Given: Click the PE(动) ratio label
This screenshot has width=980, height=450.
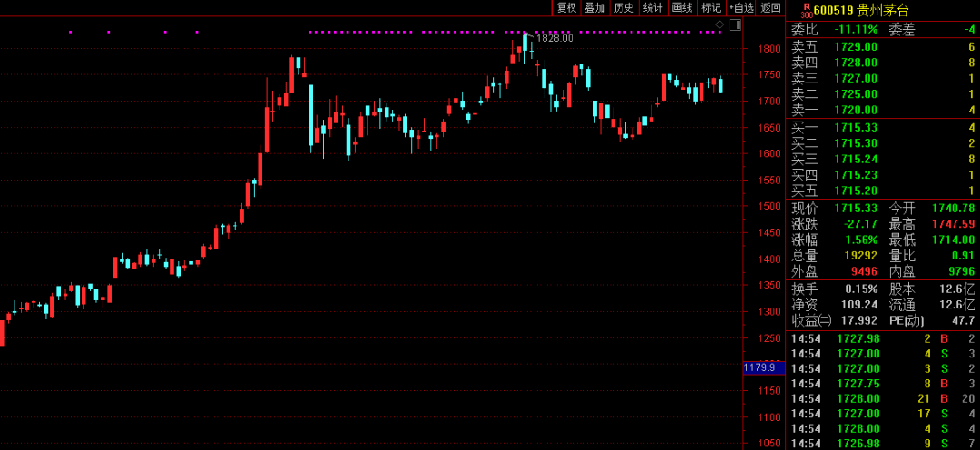Looking at the screenshot, I should tap(906, 320).
